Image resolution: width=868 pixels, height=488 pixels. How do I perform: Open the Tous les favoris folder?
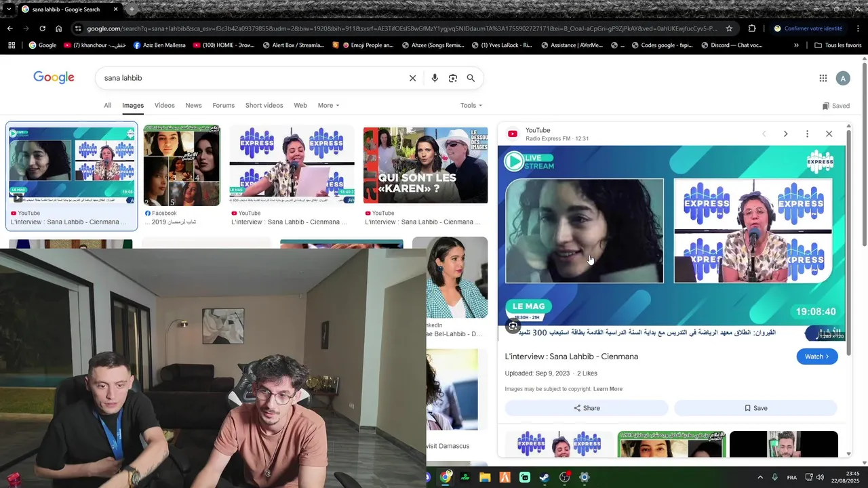(x=838, y=45)
